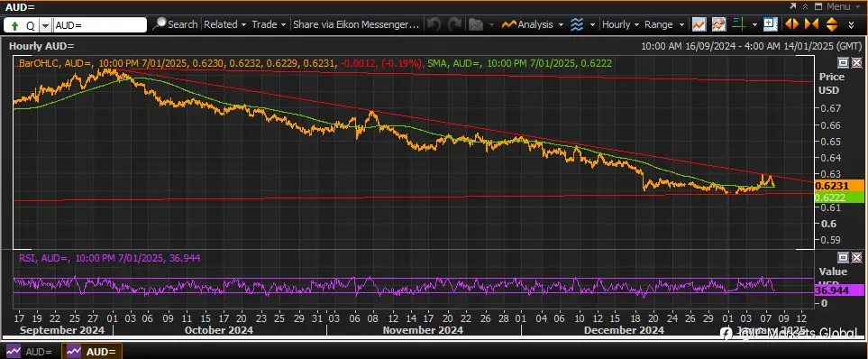Focus the AUD= symbol input field
868x359 pixels.
(x=100, y=25)
